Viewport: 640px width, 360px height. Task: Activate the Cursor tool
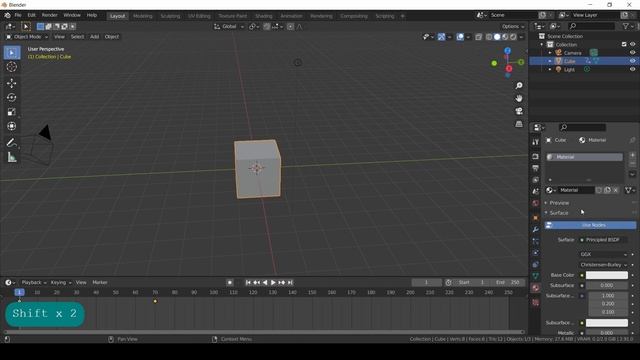[x=12, y=67]
